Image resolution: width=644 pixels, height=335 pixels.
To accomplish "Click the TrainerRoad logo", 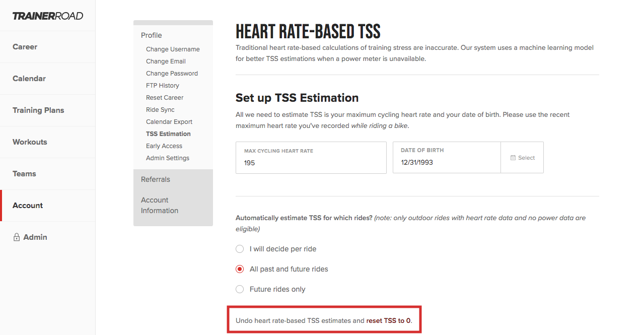I will tap(48, 16).
